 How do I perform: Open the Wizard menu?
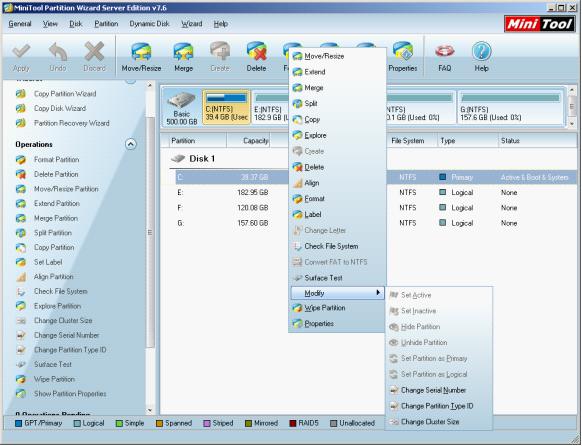pos(192,24)
